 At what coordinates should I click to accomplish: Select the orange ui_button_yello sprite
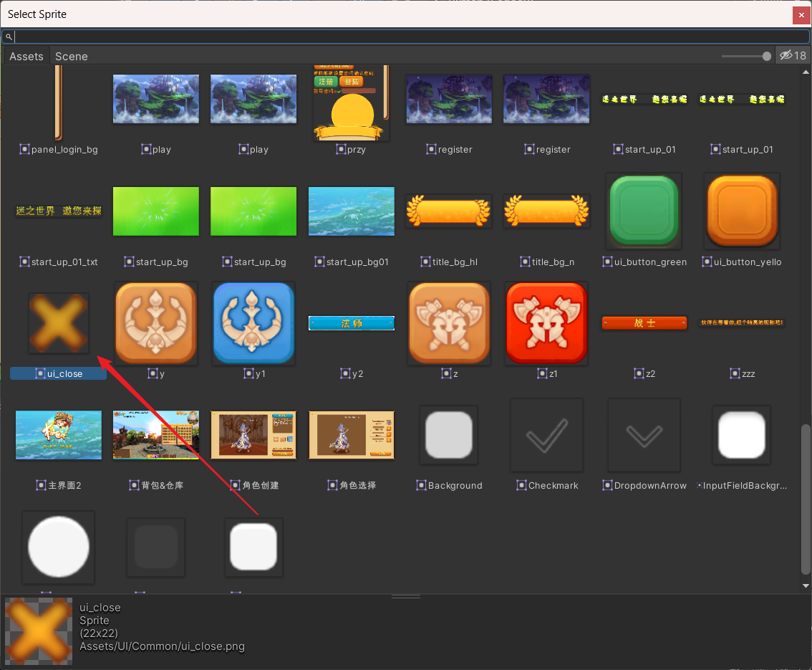click(x=741, y=211)
